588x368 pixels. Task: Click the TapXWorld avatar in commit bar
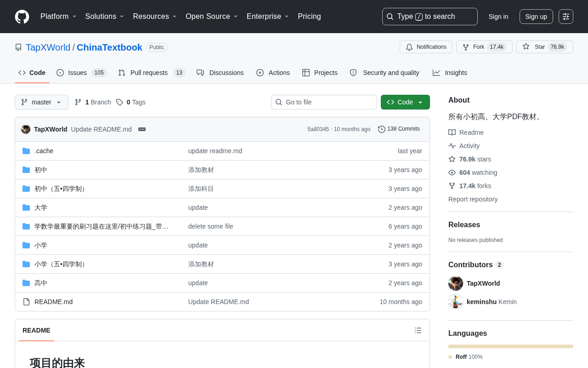coord(26,129)
